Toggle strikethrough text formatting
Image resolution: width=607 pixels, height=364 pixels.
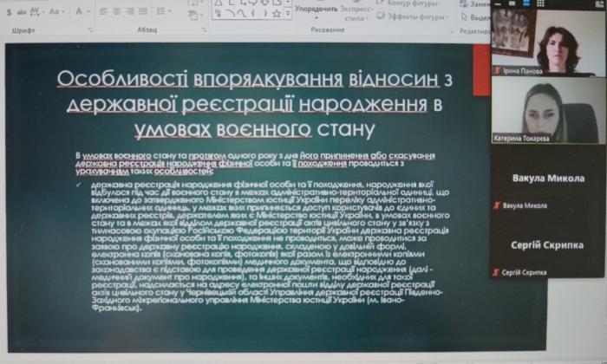coord(19,11)
